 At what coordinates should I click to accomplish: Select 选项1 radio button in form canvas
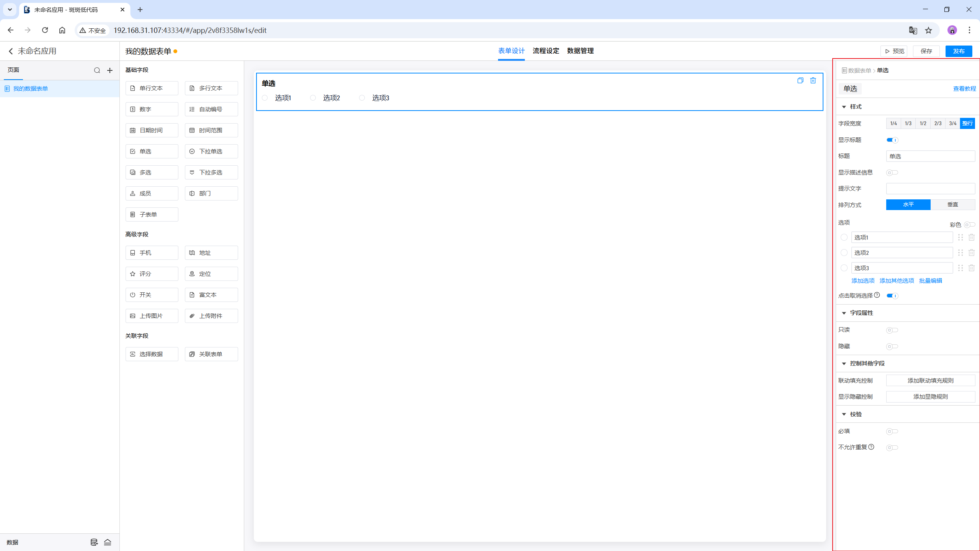[x=265, y=98]
